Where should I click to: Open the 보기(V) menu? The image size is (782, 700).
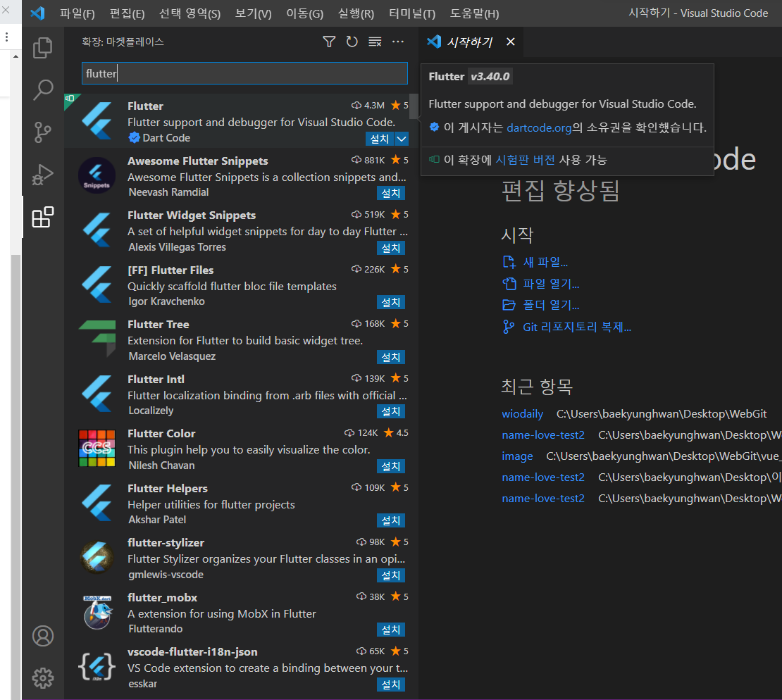pos(254,13)
